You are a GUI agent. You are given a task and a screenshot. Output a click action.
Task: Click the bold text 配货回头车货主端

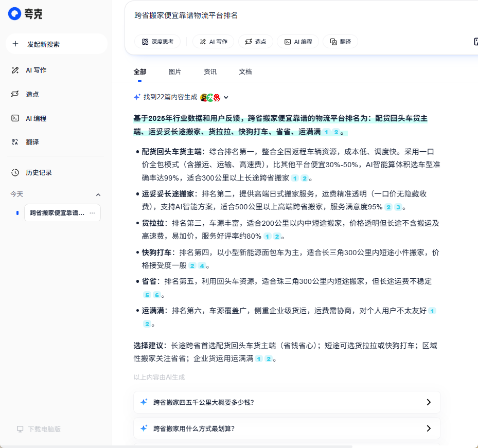(172, 151)
